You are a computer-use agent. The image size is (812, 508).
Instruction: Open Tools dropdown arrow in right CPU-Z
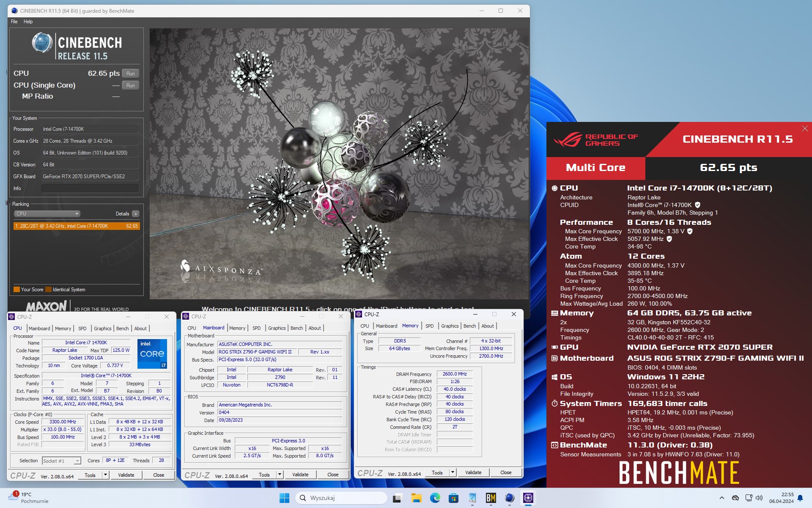click(x=453, y=472)
